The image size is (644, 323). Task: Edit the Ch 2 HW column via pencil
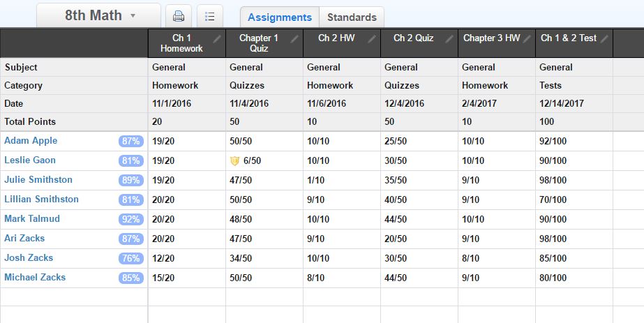[x=373, y=38]
